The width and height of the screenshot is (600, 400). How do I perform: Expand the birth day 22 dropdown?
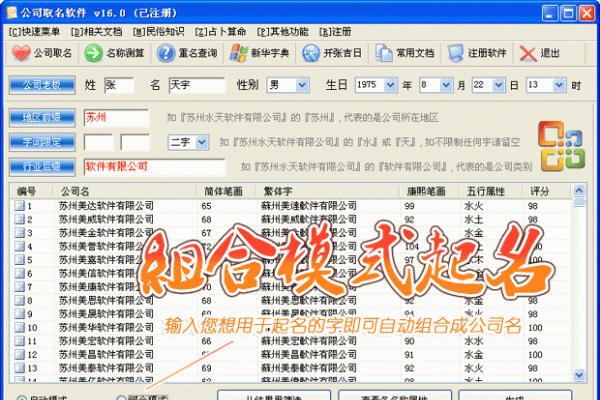coord(498,85)
